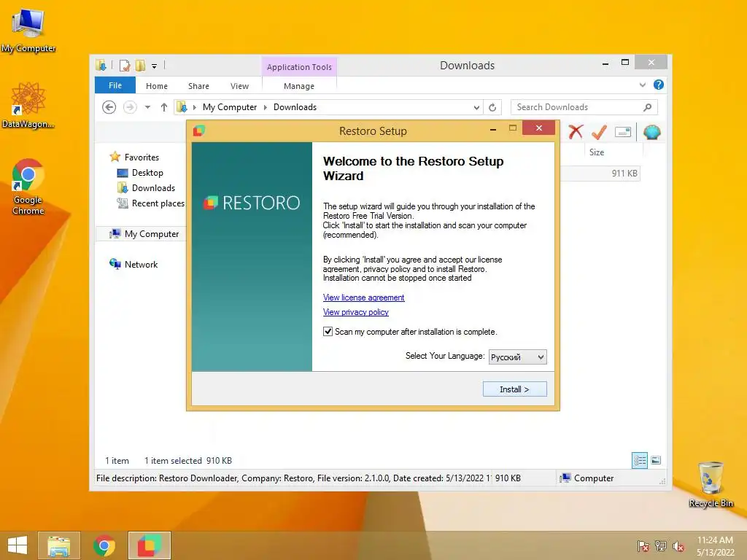Screen dimensions: 747x560
Task: Click the Install > button
Action: 514,389
